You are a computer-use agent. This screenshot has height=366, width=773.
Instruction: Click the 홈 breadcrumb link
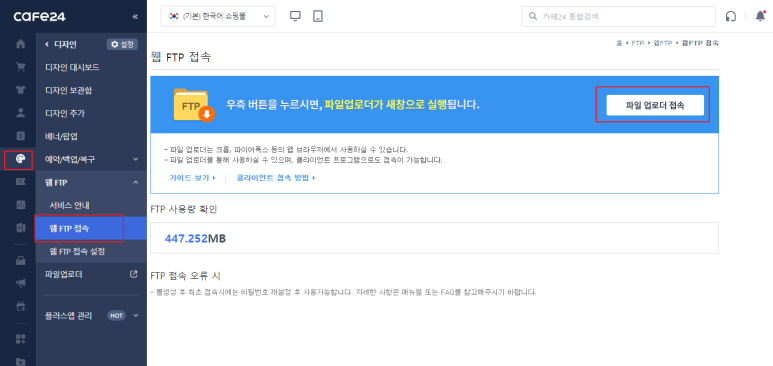coord(619,43)
